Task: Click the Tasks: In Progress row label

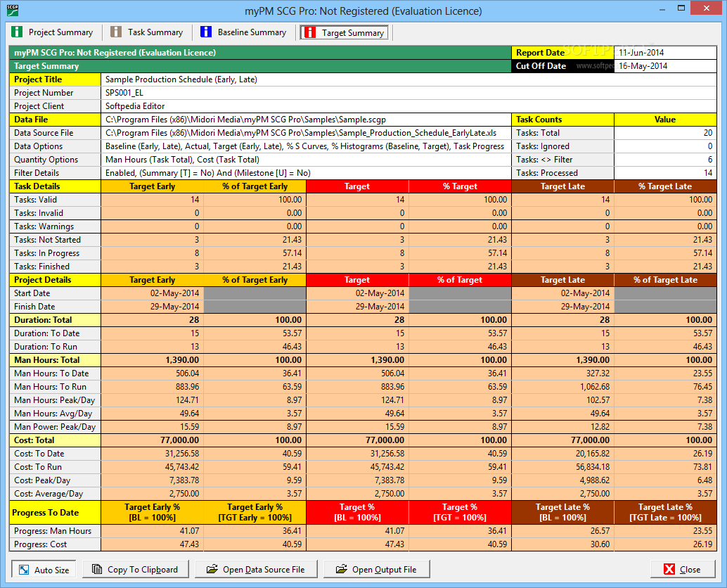Action: [55, 253]
